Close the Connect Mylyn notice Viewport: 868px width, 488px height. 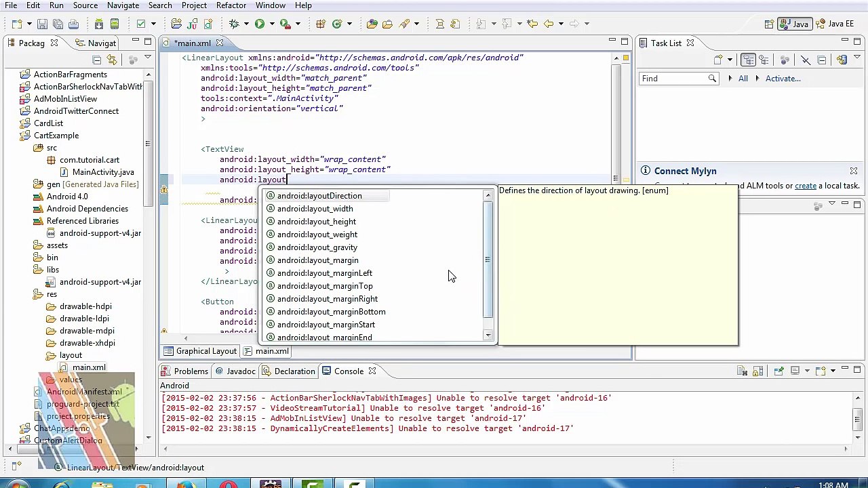854,171
